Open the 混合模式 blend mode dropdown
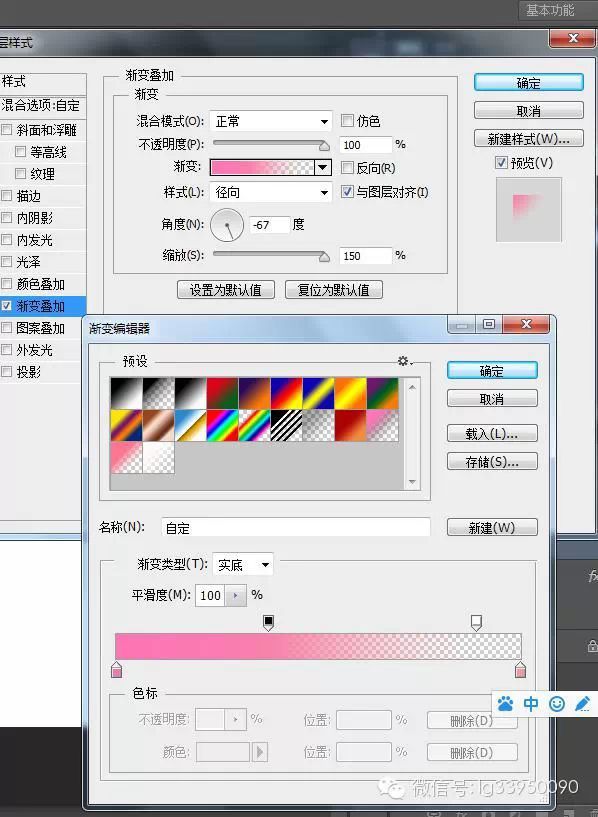 tap(271, 121)
